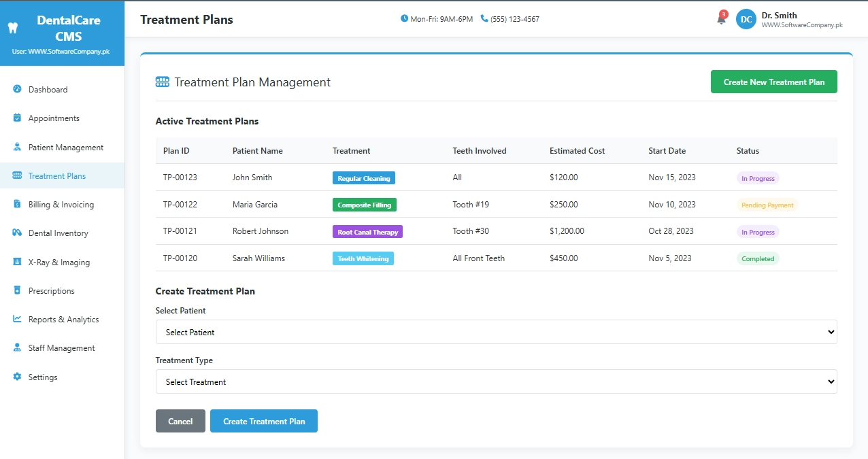Navigate to Staff Management
Screen dimensions: 868x459
(x=61, y=347)
